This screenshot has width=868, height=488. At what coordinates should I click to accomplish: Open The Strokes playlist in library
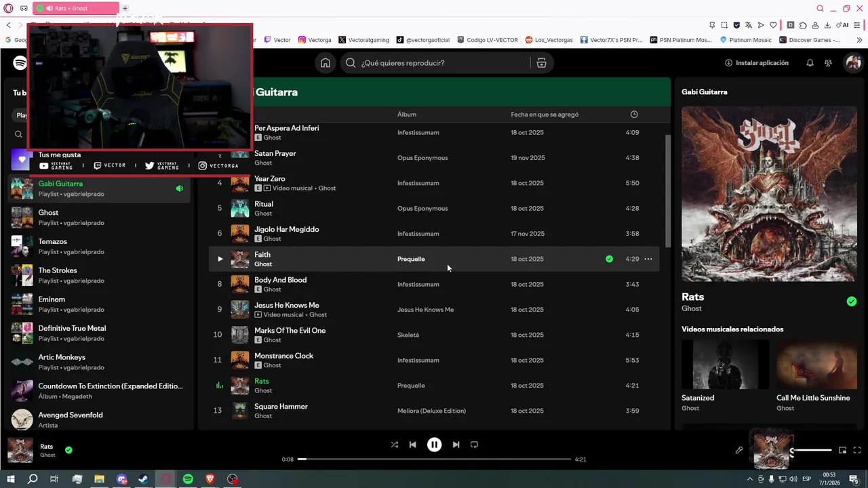(x=99, y=275)
